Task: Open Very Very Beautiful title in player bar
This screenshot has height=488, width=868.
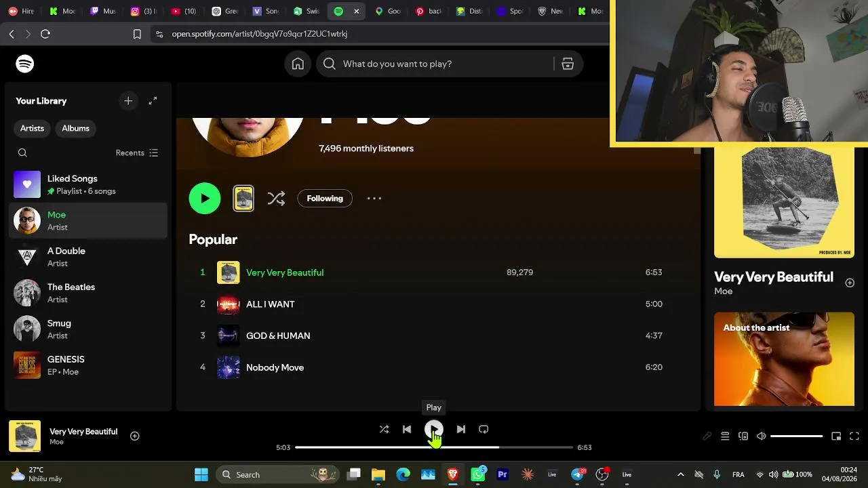Action: point(83,432)
